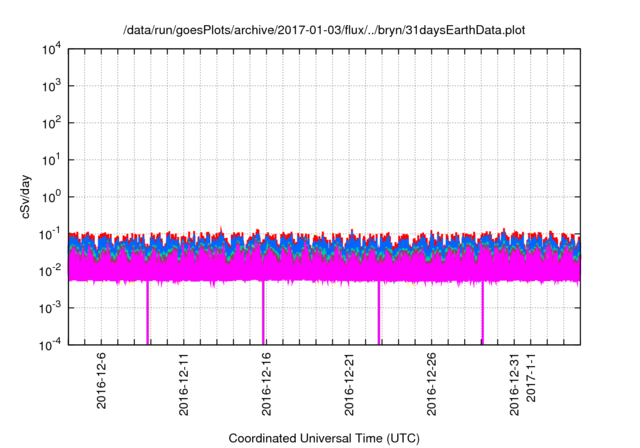The image size is (640, 448).
Task: Click the 10^4 y-axis tick label
Action: coord(51,49)
